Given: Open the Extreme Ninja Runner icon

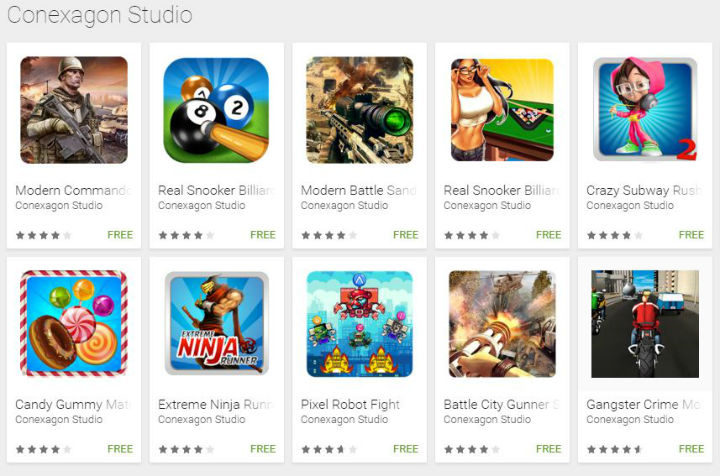Looking at the screenshot, I should (x=216, y=324).
